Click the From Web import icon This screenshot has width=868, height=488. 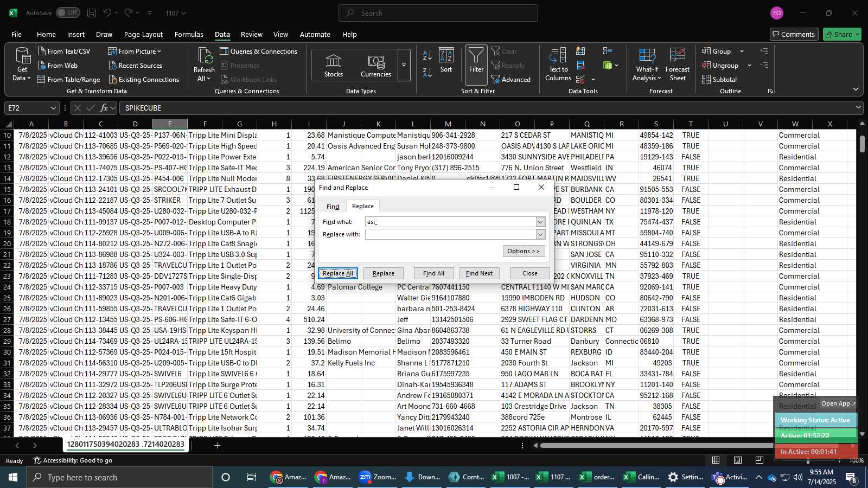(x=42, y=65)
